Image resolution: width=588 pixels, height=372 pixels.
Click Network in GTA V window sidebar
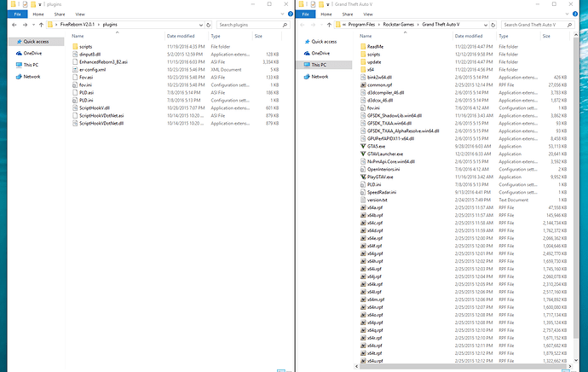[320, 77]
